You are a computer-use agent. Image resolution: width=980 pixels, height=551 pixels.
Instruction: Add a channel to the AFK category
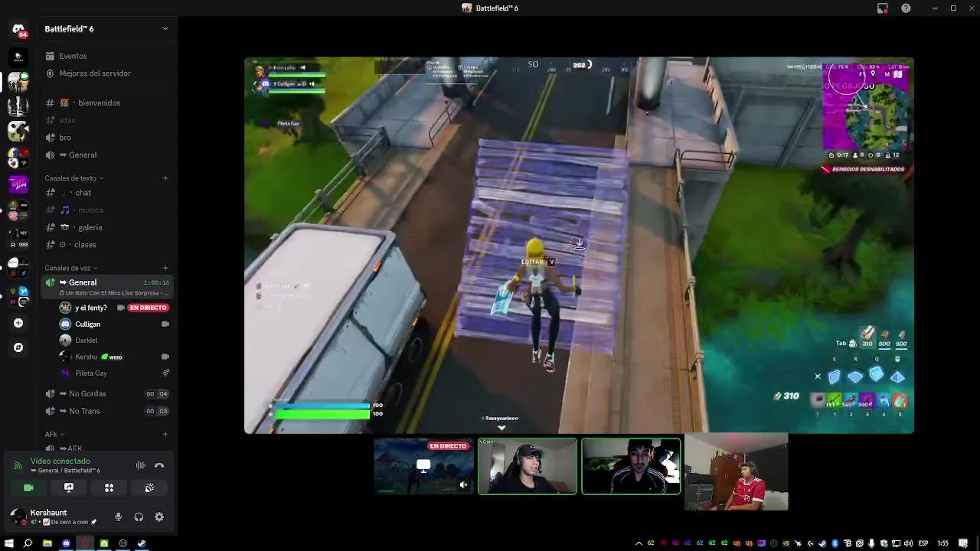tap(165, 434)
